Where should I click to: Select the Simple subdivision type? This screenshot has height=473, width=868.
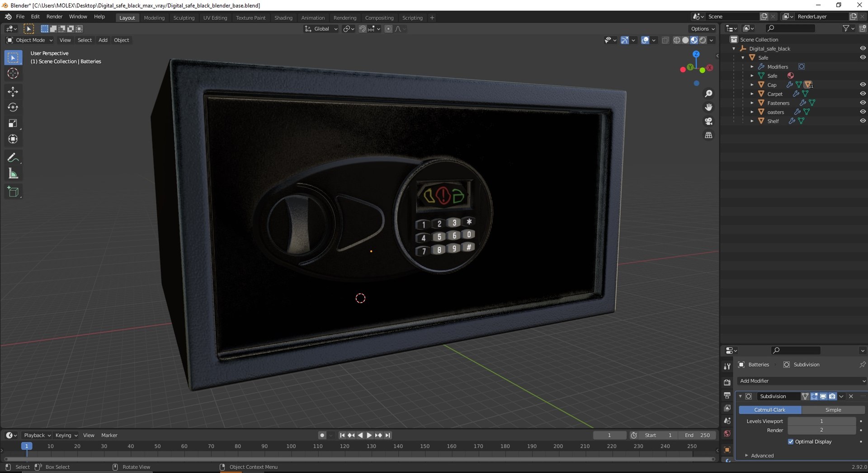(x=833, y=410)
